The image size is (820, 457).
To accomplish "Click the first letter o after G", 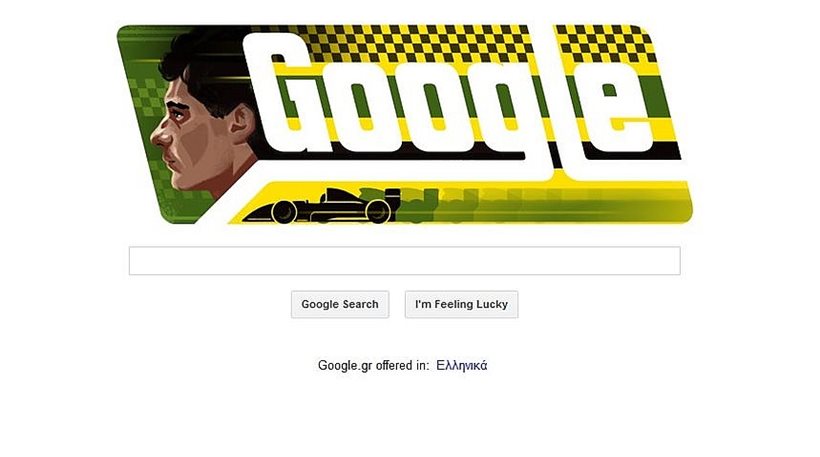I will tap(362, 109).
